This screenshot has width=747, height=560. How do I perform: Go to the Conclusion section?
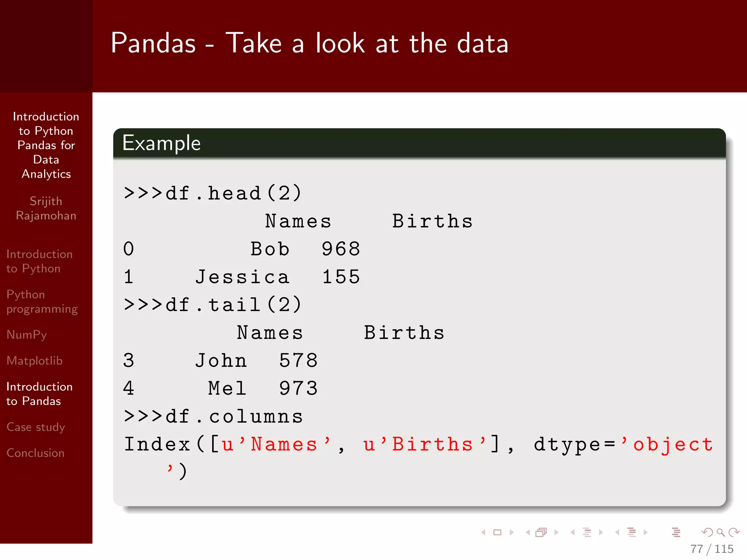pos(35,453)
